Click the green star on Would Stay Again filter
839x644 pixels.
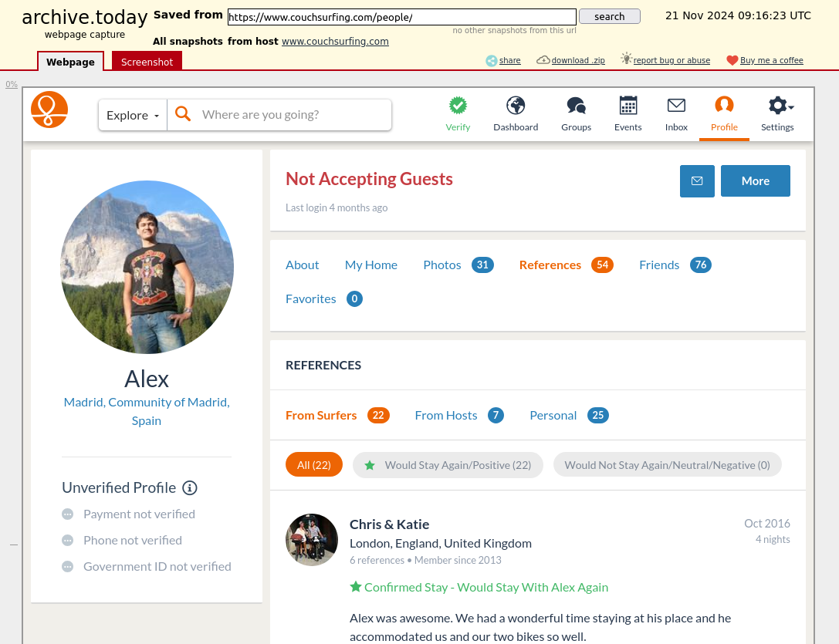370,465
